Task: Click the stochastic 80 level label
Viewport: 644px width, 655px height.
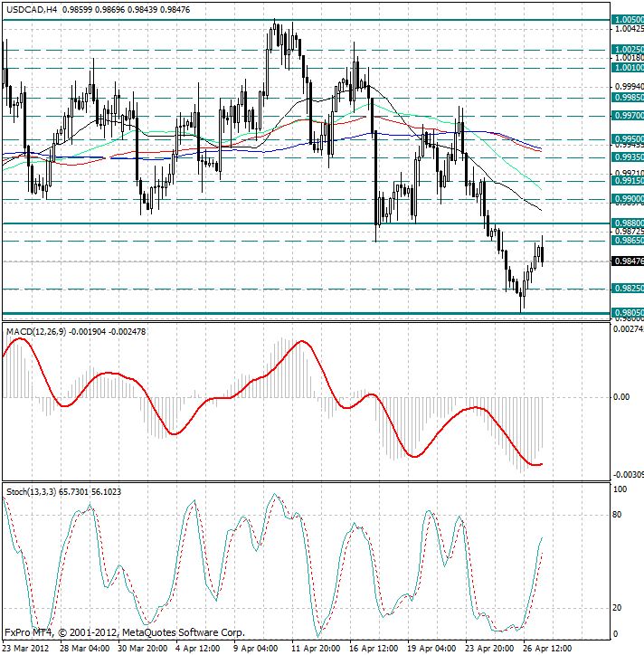Action: (617, 515)
